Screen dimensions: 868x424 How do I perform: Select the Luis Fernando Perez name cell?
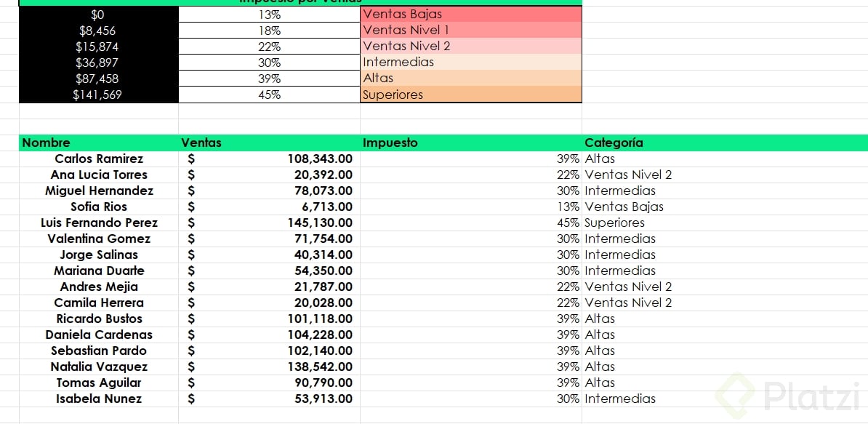tap(99, 223)
